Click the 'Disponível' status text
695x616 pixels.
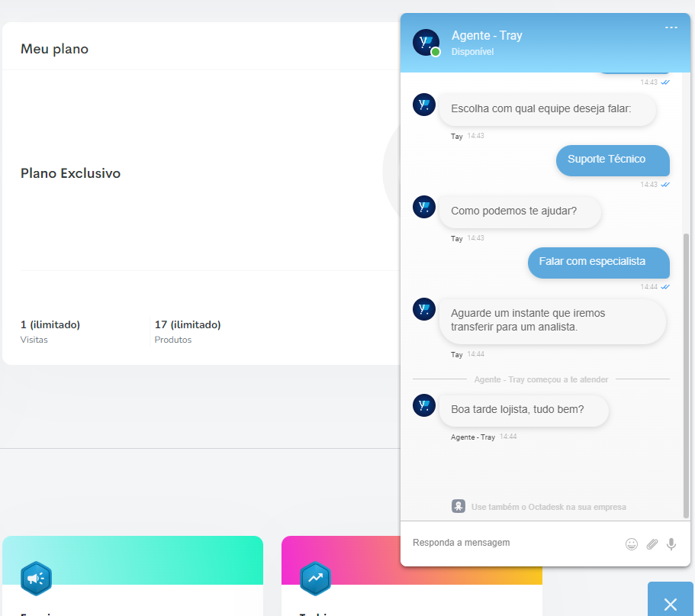[472, 52]
